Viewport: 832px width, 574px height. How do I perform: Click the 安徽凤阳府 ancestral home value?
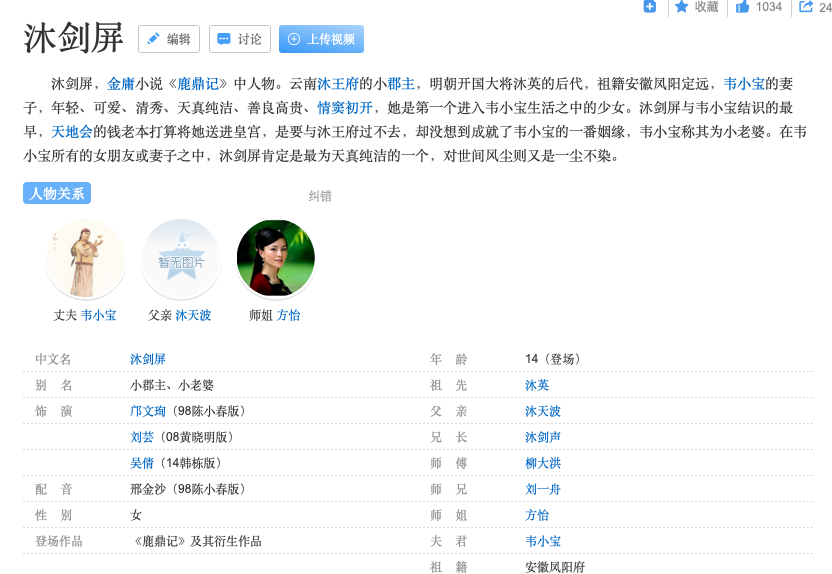click(555, 567)
